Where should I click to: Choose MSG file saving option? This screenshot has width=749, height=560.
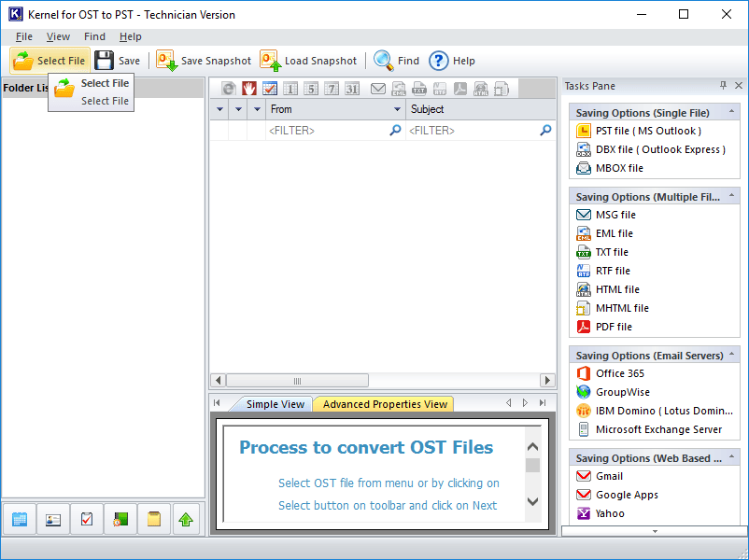(606, 215)
